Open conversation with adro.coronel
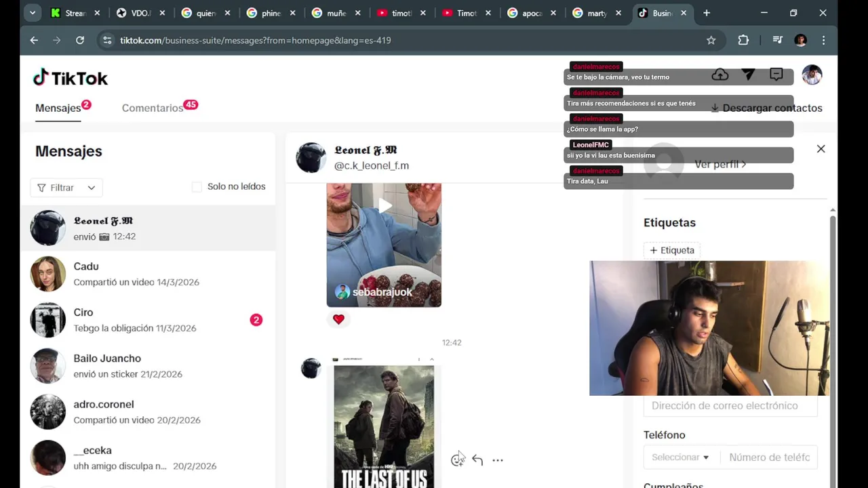Image resolution: width=868 pixels, height=488 pixels. (x=148, y=412)
